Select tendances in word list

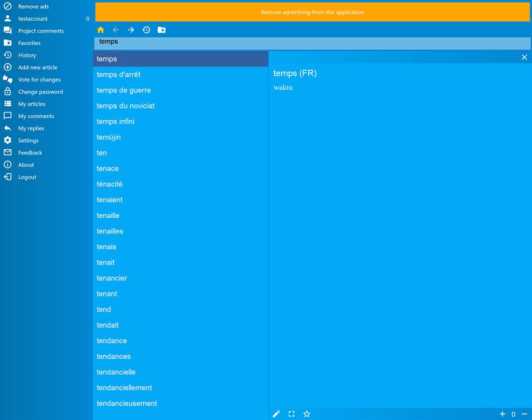tap(181, 356)
